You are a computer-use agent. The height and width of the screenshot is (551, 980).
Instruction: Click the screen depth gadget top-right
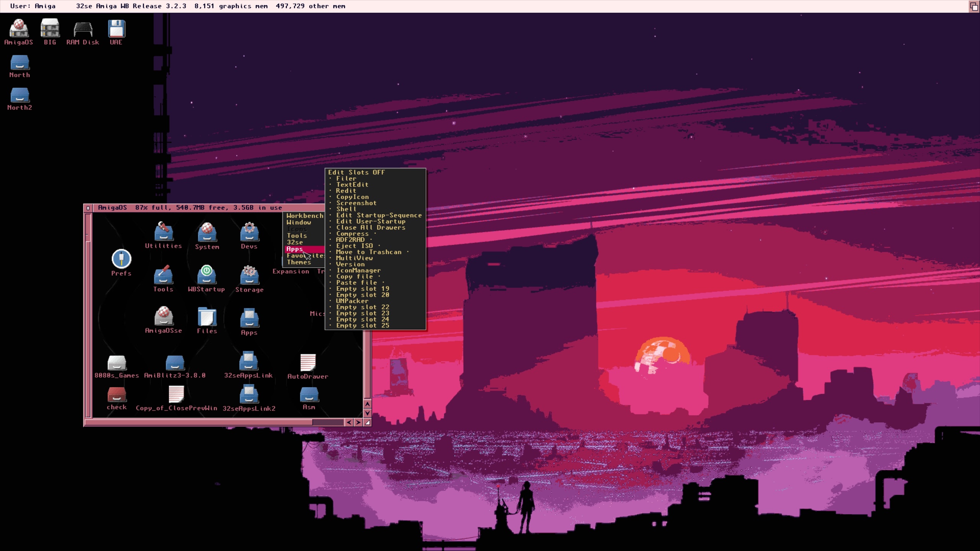coord(974,7)
